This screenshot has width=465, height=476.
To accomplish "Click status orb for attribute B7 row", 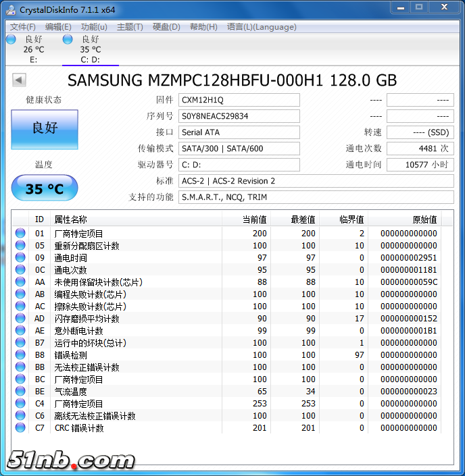I will point(20,342).
